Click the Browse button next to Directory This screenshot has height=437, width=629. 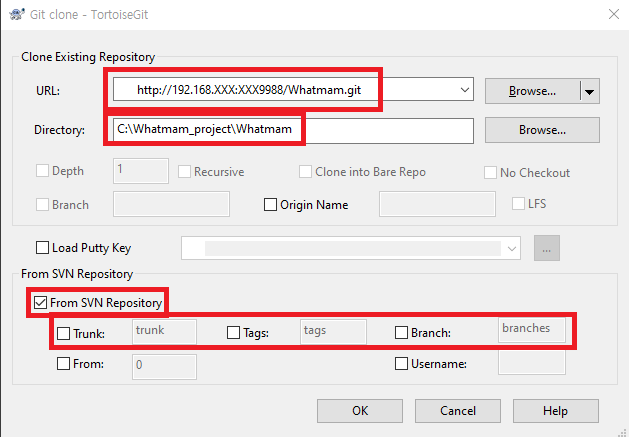pyautogui.click(x=542, y=130)
